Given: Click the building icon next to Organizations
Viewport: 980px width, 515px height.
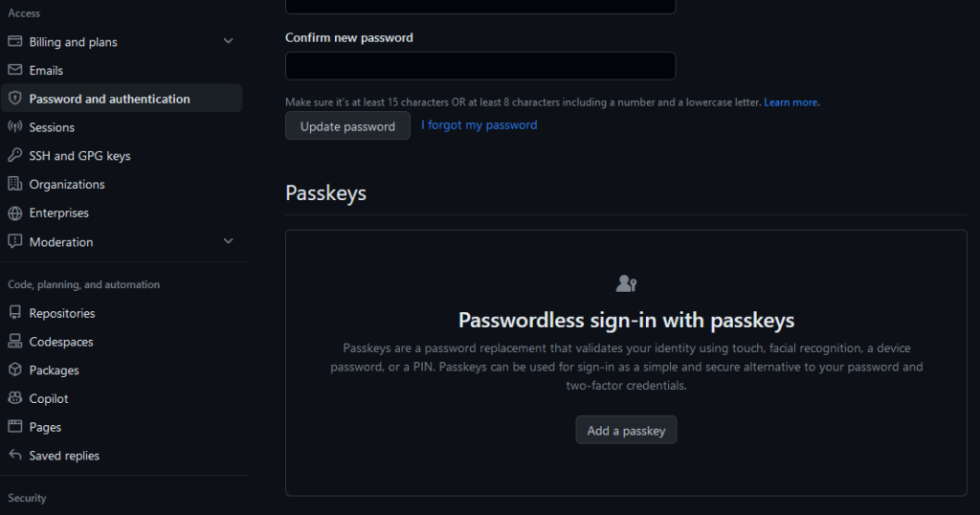Looking at the screenshot, I should pyautogui.click(x=15, y=184).
